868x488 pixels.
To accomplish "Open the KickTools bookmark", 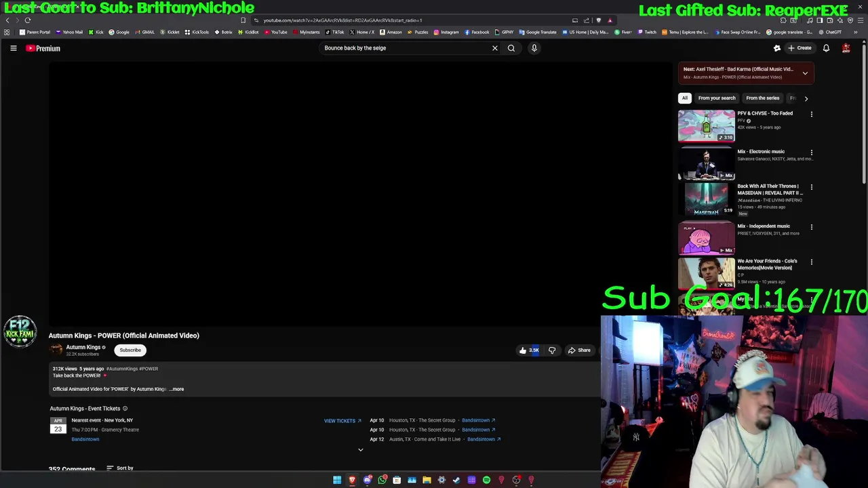I will [x=197, y=32].
